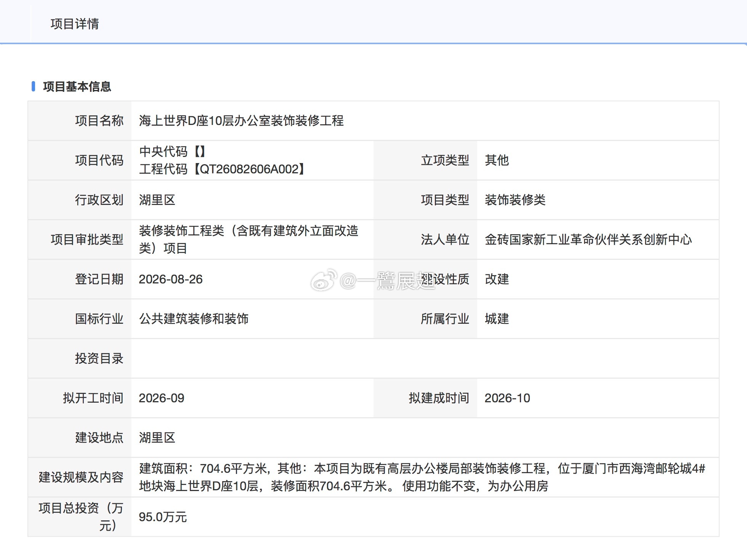Select the 拟开工时间 label
This screenshot has height=560, width=747.
coord(93,398)
